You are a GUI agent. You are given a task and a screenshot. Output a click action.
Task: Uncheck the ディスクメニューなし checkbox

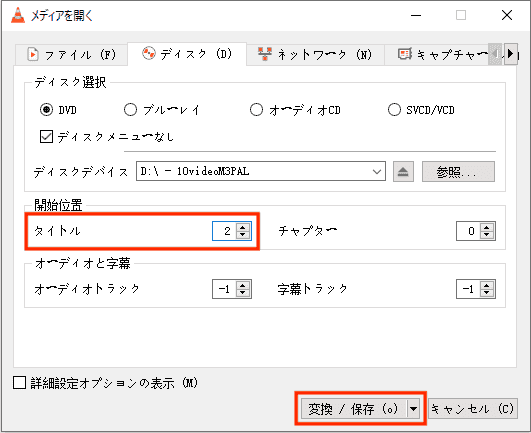tap(46, 136)
